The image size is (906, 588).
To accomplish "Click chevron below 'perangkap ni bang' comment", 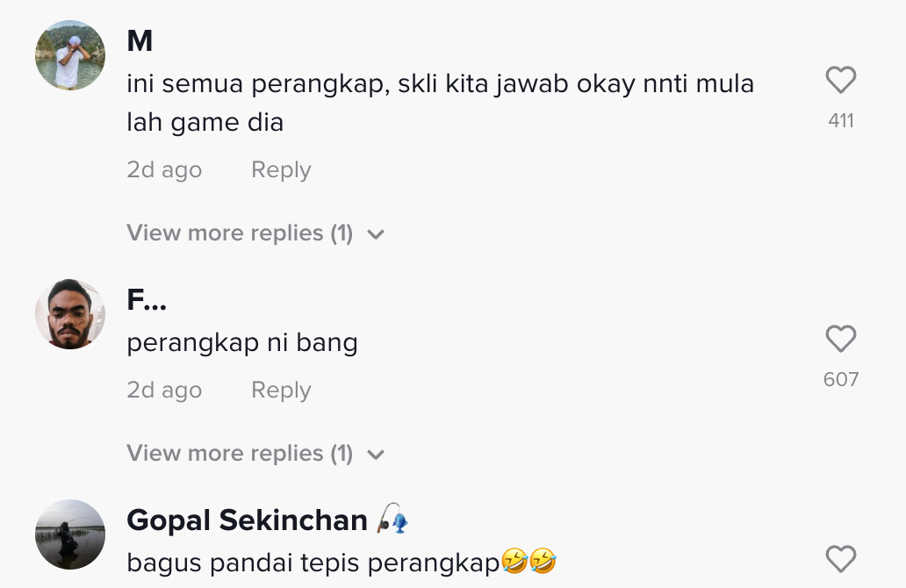I will (376, 455).
